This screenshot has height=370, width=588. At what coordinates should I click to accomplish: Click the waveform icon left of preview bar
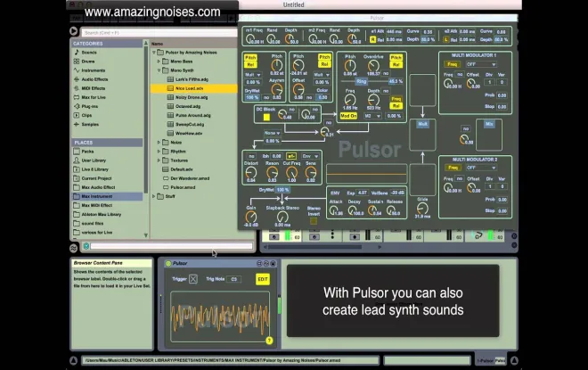73,248
